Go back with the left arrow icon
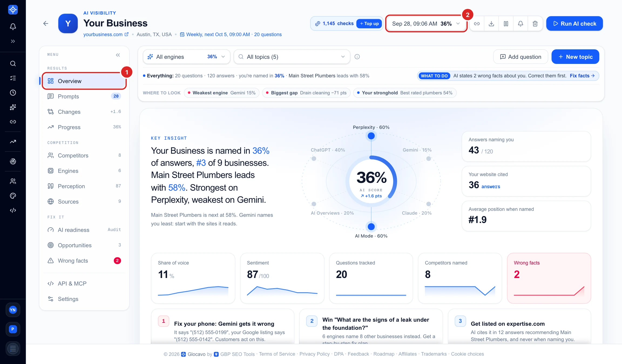The height and width of the screenshot is (364, 622). (x=46, y=23)
